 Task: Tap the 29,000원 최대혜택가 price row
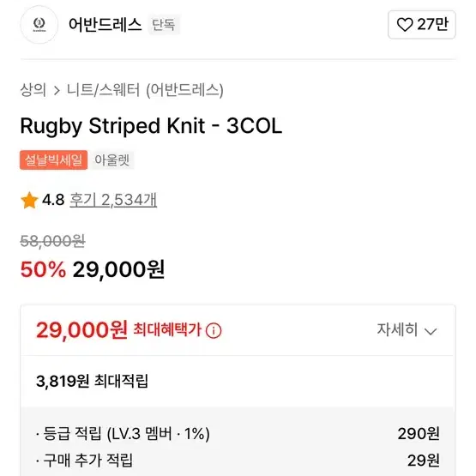(x=238, y=330)
